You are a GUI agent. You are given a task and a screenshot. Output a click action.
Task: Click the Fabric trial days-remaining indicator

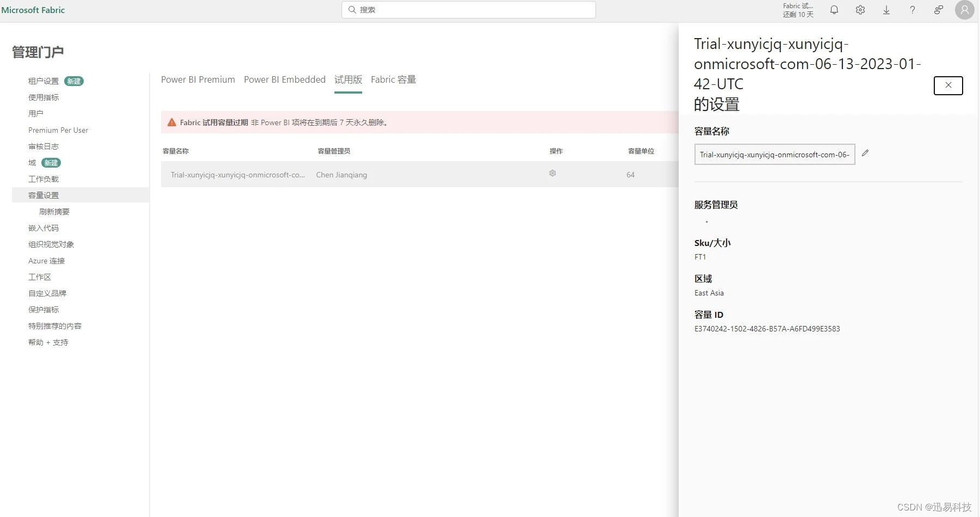click(798, 10)
